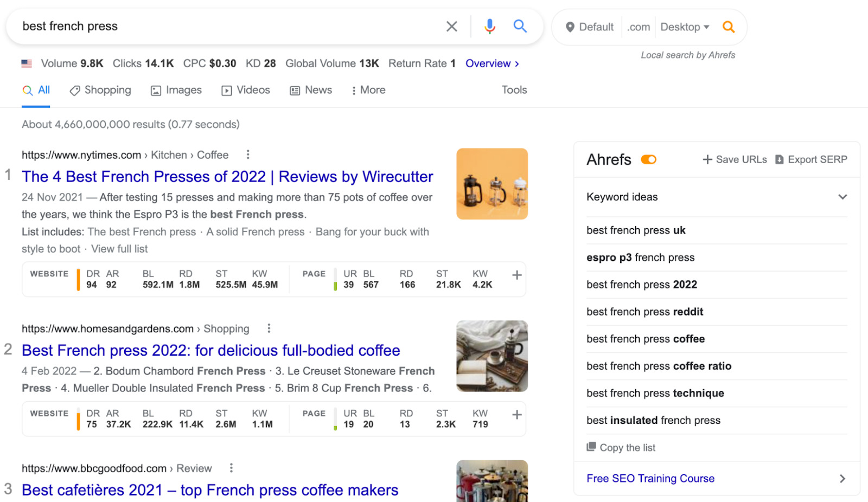Click the View full list link
The width and height of the screenshot is (868, 502).
click(x=119, y=249)
